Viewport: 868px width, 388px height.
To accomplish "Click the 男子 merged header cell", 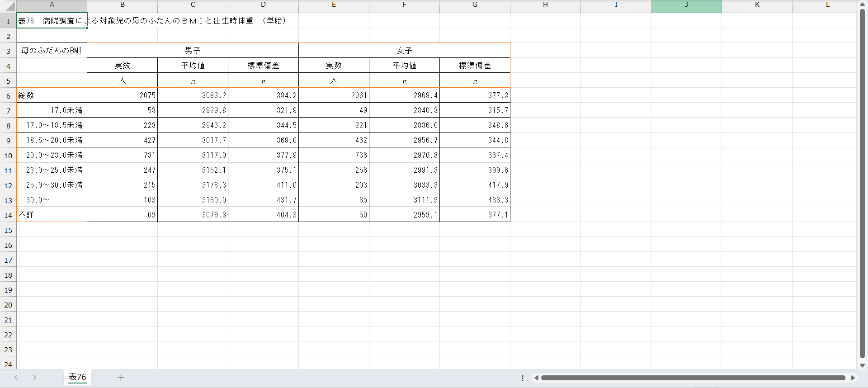I will tap(193, 50).
